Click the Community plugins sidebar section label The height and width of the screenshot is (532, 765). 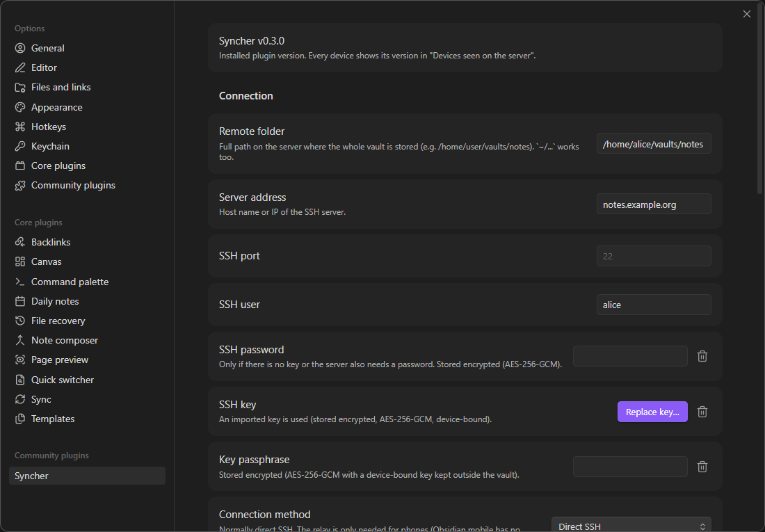point(51,456)
